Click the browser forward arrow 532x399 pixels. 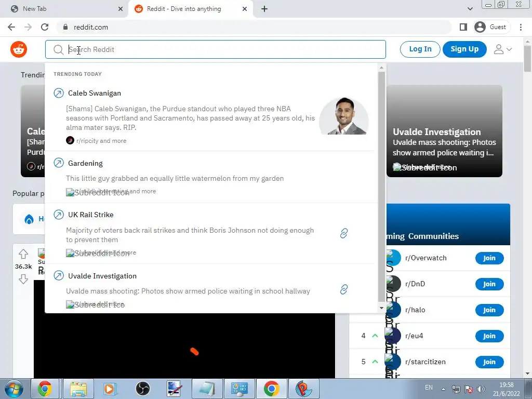point(28,27)
